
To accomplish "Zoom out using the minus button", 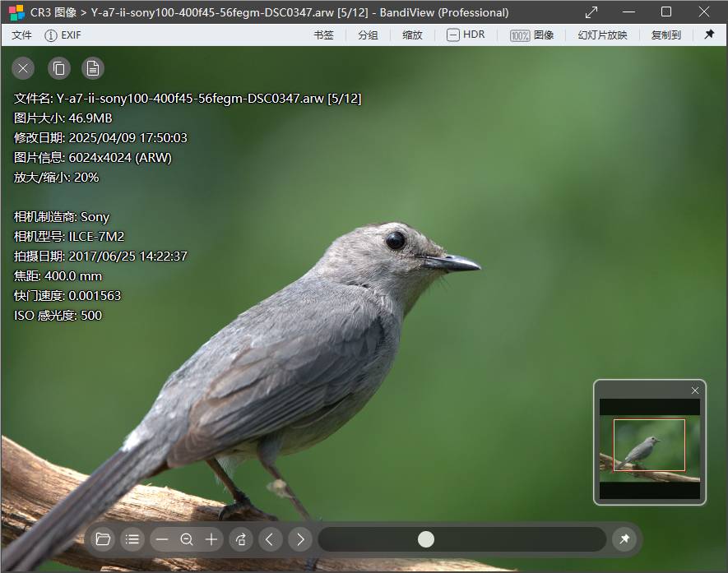I will 162,539.
